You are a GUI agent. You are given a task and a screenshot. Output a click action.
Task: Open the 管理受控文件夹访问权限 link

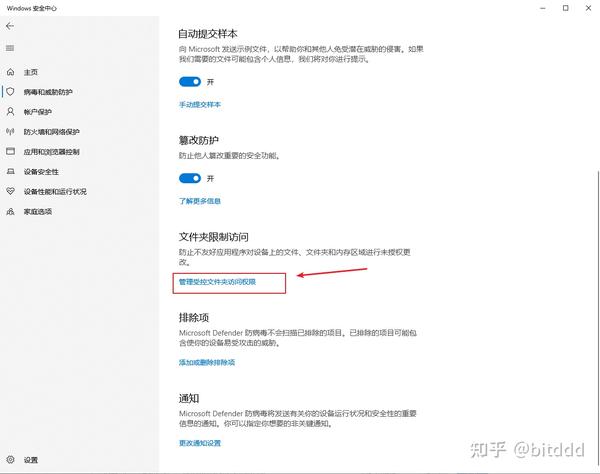pyautogui.click(x=217, y=282)
